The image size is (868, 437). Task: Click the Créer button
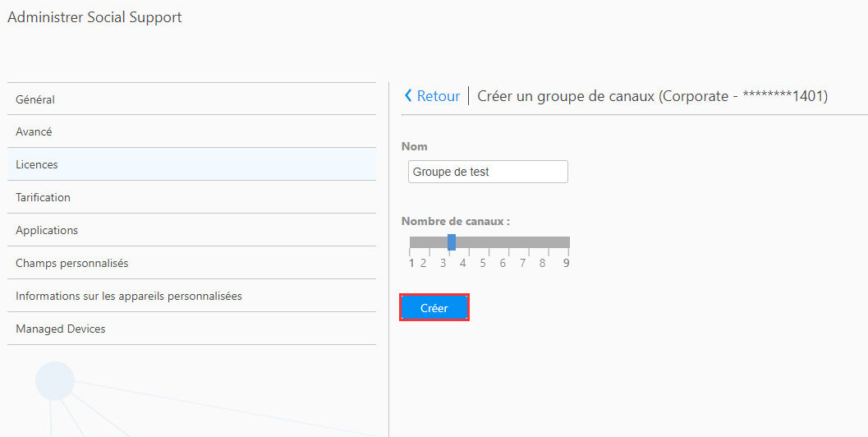point(434,308)
